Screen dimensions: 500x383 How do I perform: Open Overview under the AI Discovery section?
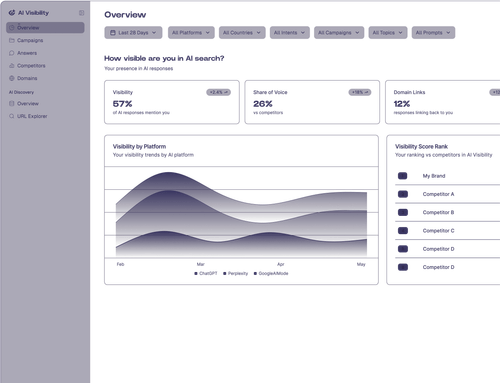coord(28,104)
